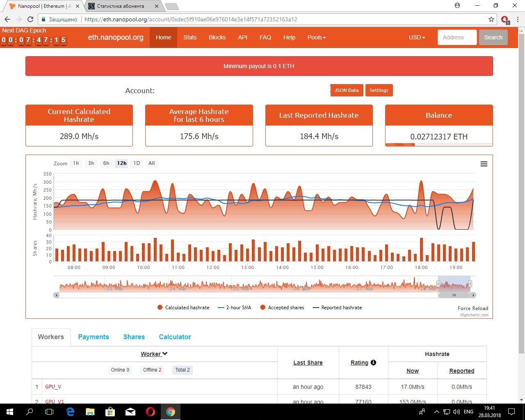Filter workers by Offline 2

tap(152, 370)
